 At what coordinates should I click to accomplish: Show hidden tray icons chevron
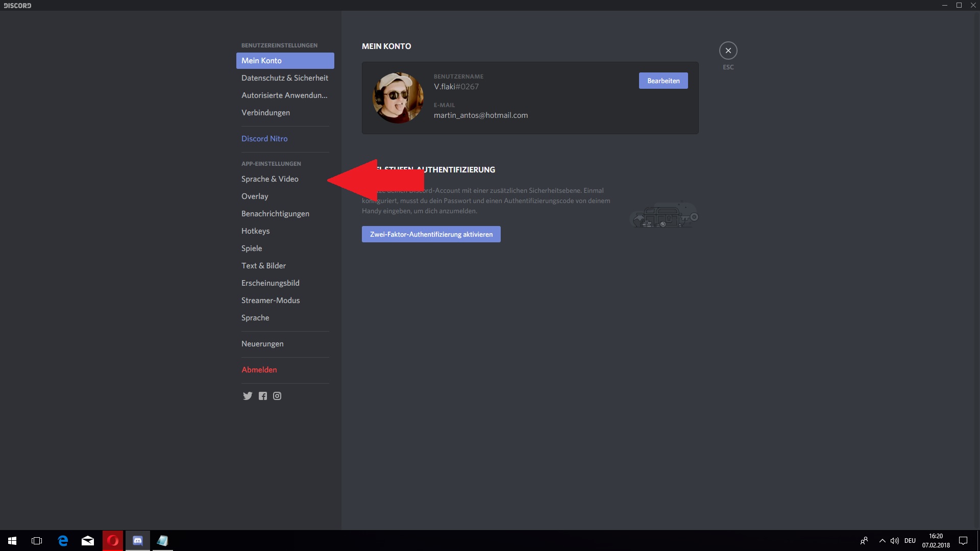pyautogui.click(x=882, y=541)
